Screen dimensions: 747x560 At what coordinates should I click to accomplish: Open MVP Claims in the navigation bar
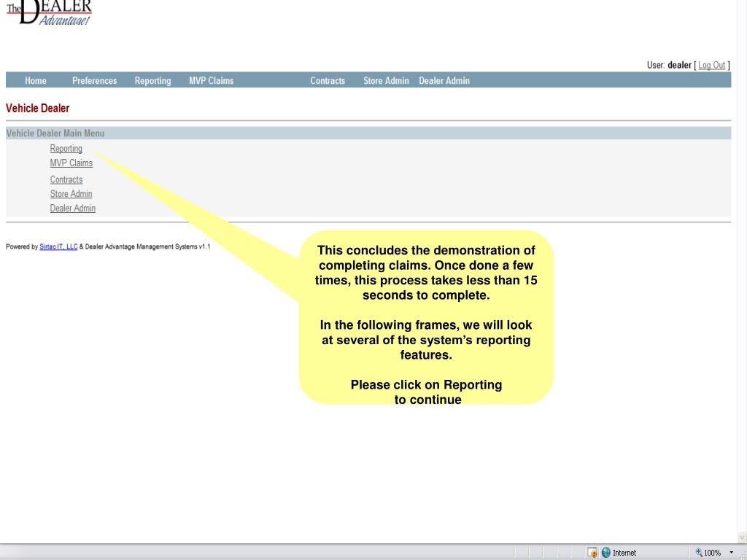[x=211, y=81]
